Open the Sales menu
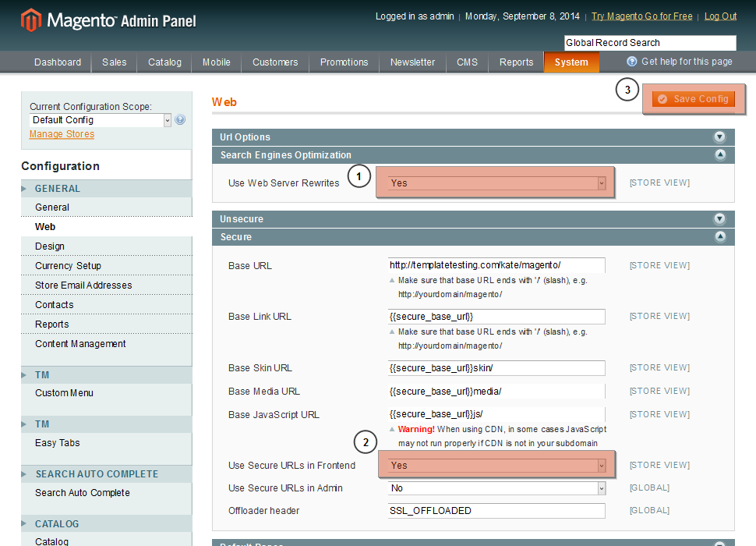Image resolution: width=756 pixels, height=546 pixels. [115, 62]
